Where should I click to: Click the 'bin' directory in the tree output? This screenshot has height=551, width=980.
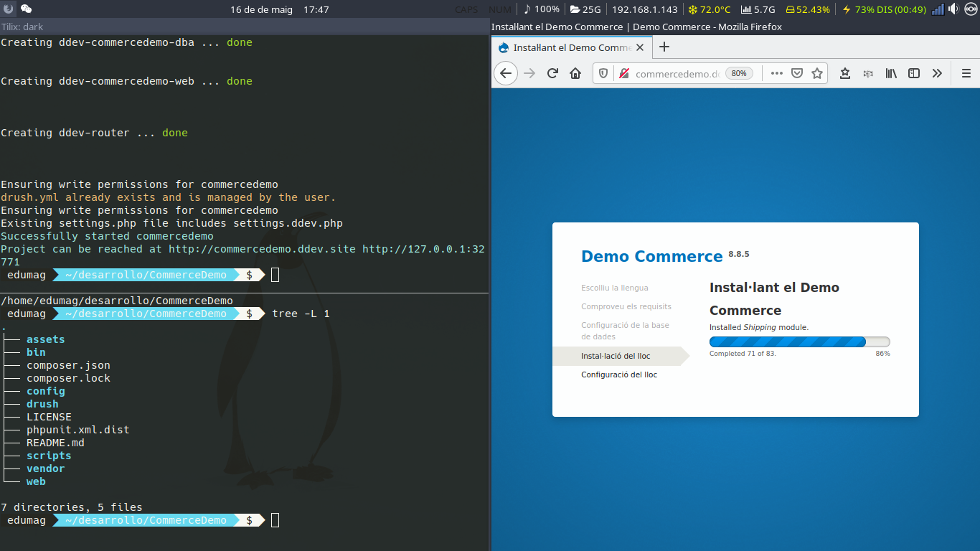[x=36, y=352]
